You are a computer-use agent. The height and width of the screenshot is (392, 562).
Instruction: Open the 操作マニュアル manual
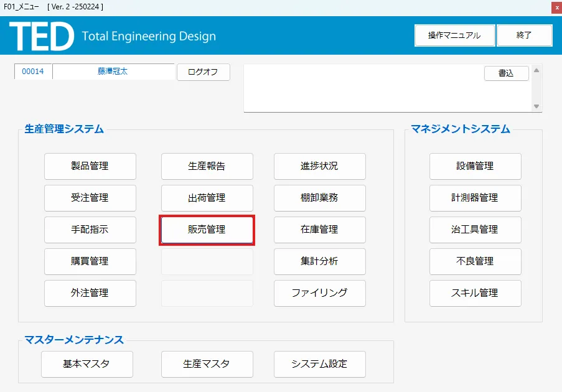click(454, 35)
